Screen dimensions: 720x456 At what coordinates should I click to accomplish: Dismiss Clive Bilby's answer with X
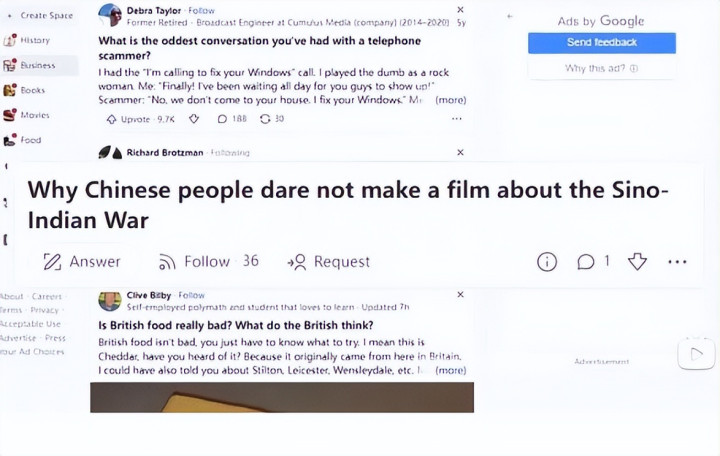click(x=461, y=294)
